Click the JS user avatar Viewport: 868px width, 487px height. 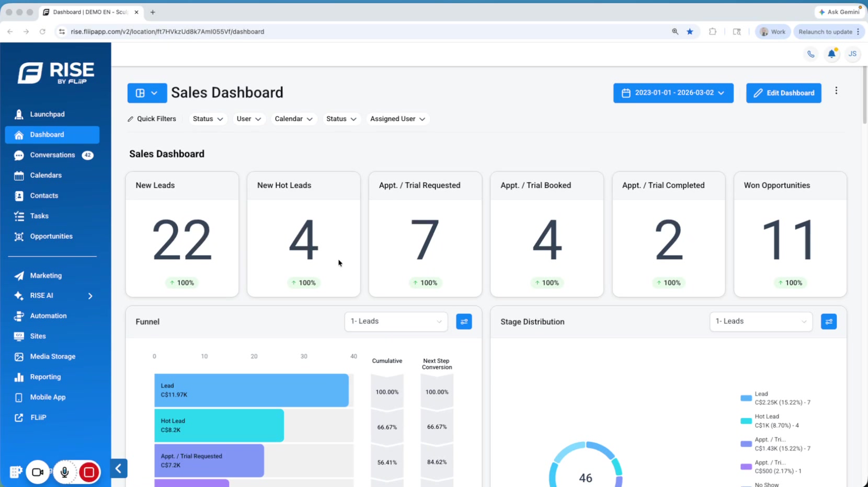(852, 54)
